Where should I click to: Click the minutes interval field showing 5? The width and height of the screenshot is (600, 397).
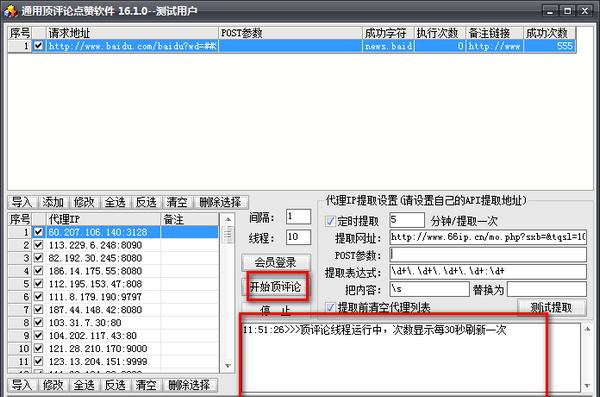(407, 220)
